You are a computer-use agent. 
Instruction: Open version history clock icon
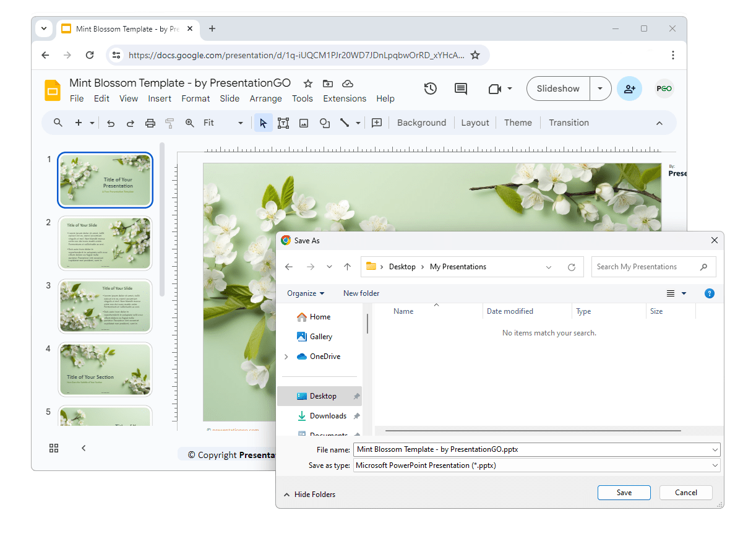pyautogui.click(x=431, y=89)
